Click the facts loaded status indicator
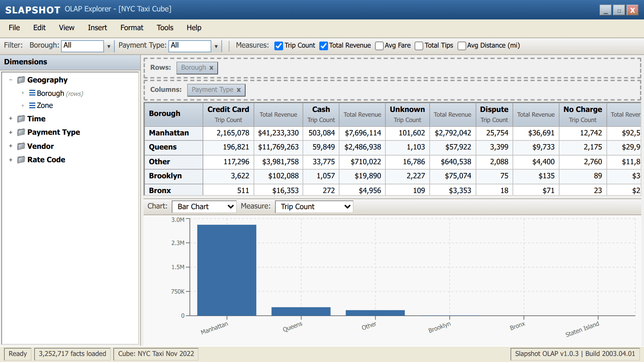 tap(72, 354)
